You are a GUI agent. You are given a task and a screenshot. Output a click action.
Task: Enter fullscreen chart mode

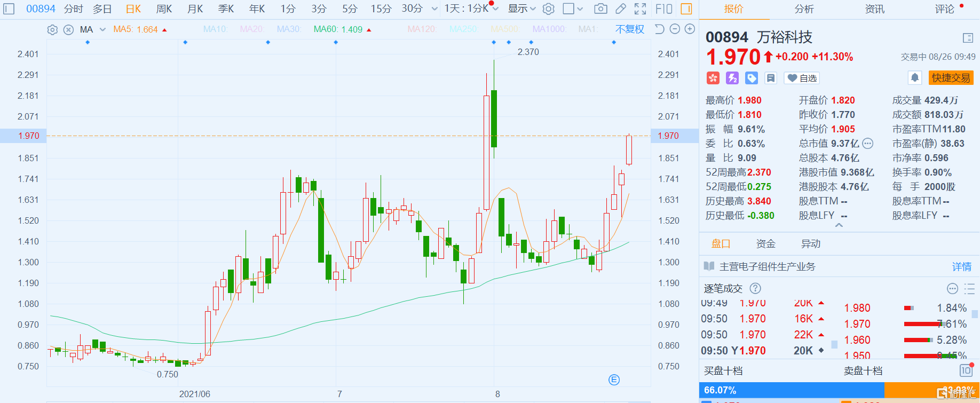640,9
